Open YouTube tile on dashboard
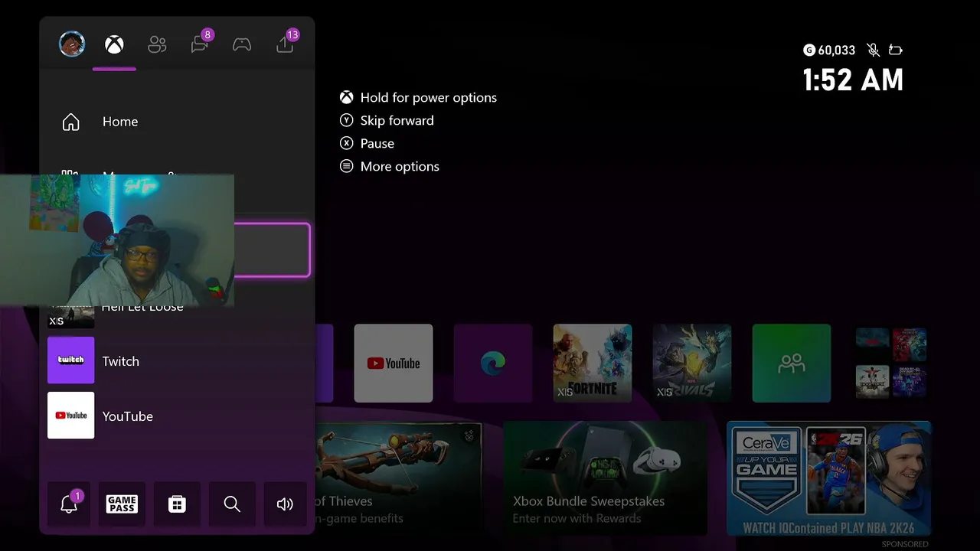 pyautogui.click(x=394, y=363)
